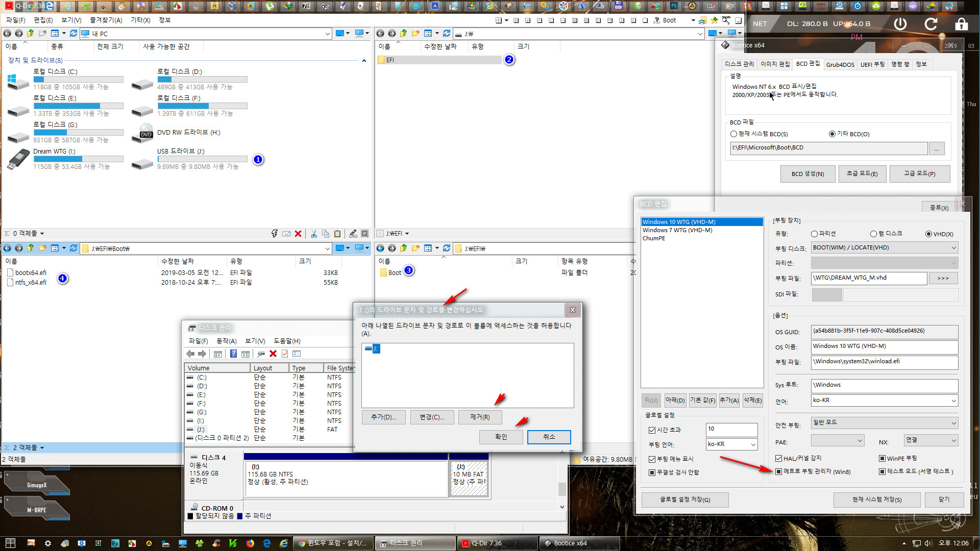This screenshot has width=980, height=551.
Task: Click the blue help question mark in Disk Management
Action: [x=233, y=354]
